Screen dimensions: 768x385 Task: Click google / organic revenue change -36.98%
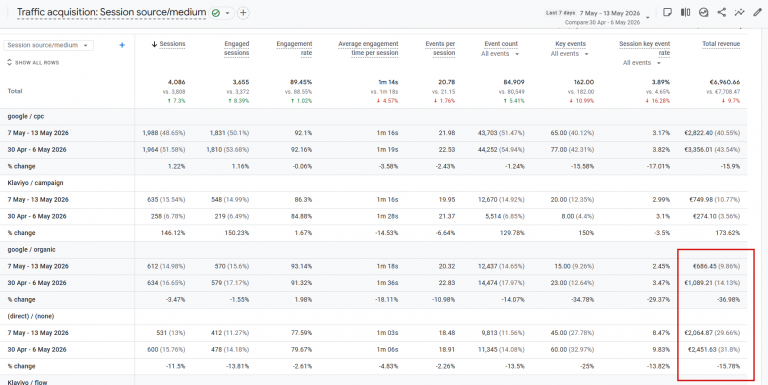click(729, 300)
